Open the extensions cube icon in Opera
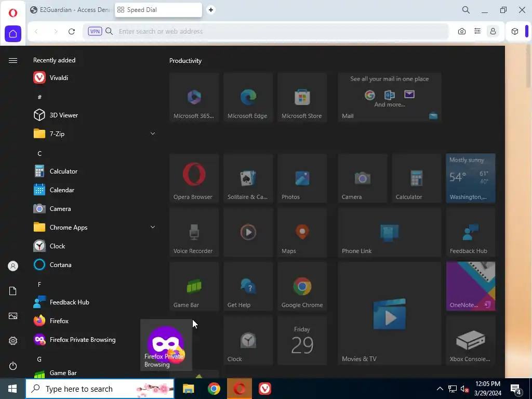532x399 pixels. pos(515,32)
